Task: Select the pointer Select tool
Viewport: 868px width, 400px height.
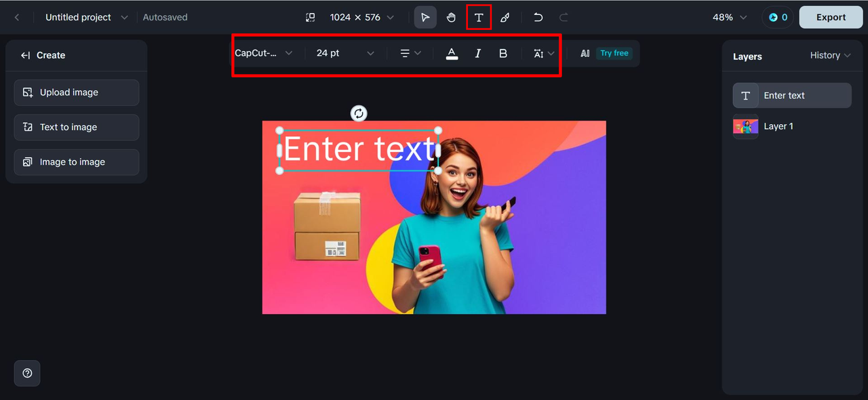Action: [x=425, y=18]
